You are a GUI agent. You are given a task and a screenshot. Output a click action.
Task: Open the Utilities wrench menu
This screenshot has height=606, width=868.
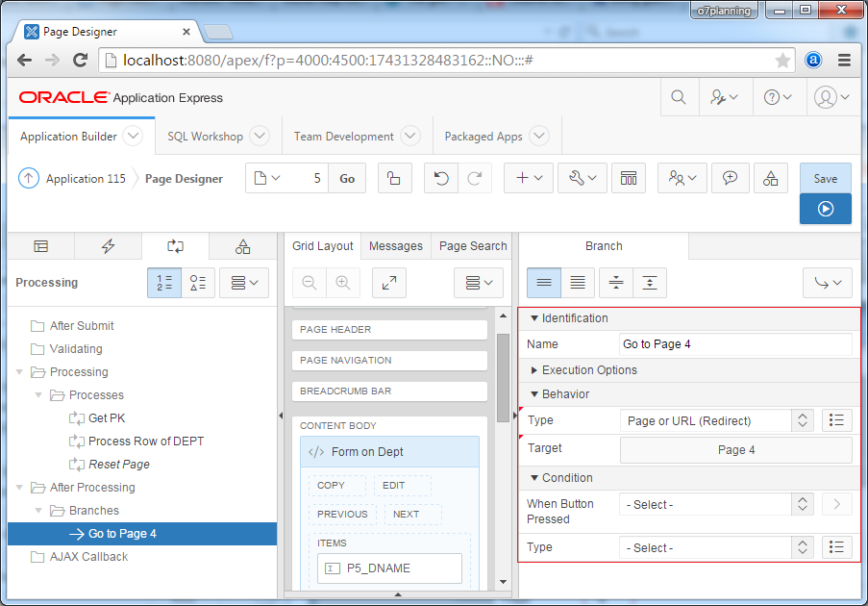tap(583, 178)
